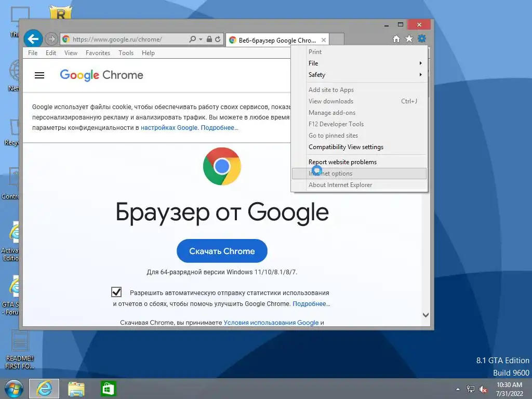
Task: Open the Подробнее link after Google Chrome statistics text
Action: tap(312, 304)
